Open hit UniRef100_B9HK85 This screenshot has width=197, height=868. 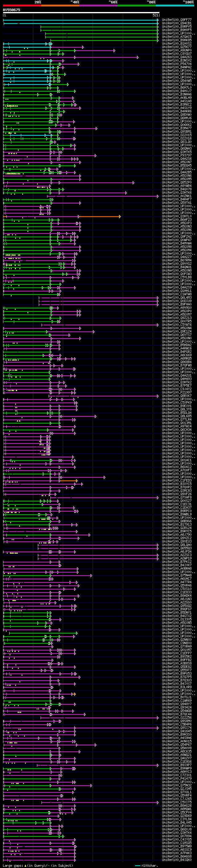(177, 40)
